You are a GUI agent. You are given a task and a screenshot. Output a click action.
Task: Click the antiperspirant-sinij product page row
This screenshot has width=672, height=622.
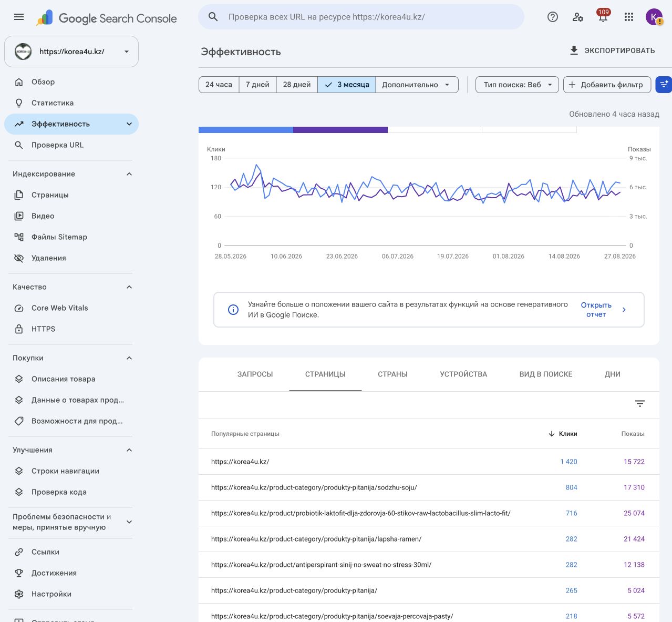[x=429, y=565]
